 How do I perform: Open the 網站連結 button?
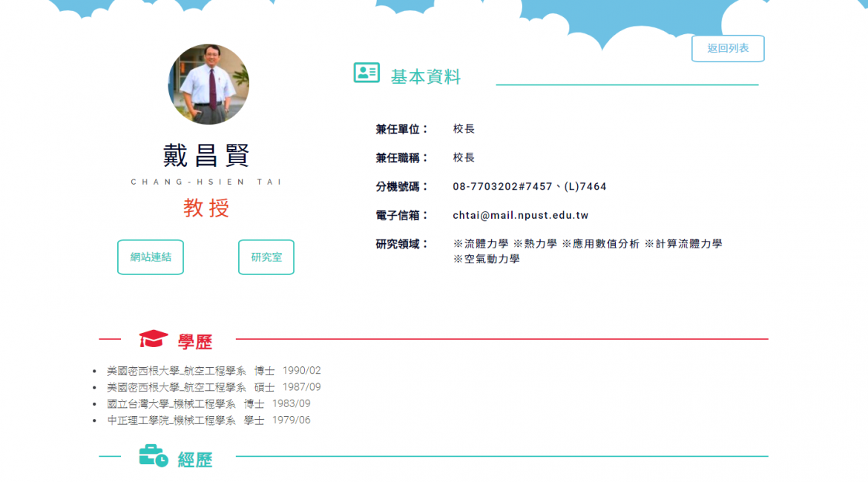click(x=151, y=257)
